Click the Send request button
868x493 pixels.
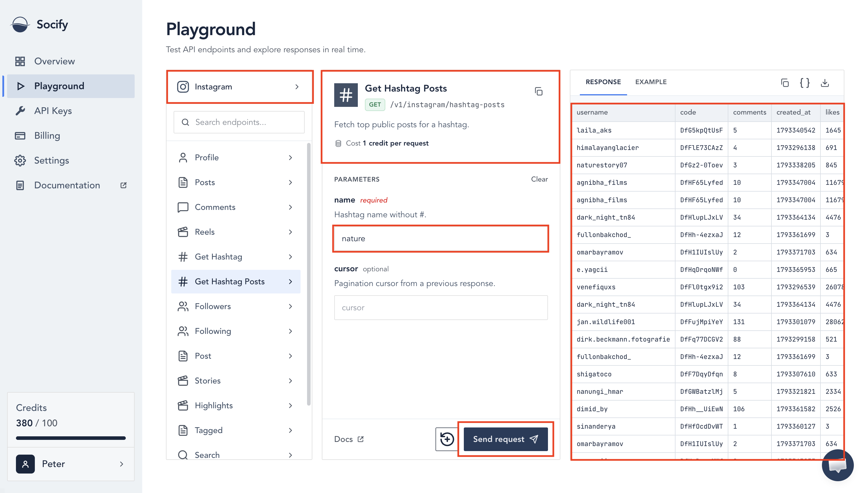(x=505, y=439)
